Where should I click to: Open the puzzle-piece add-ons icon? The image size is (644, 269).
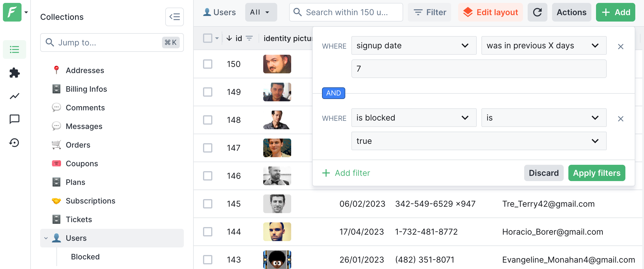(x=15, y=73)
